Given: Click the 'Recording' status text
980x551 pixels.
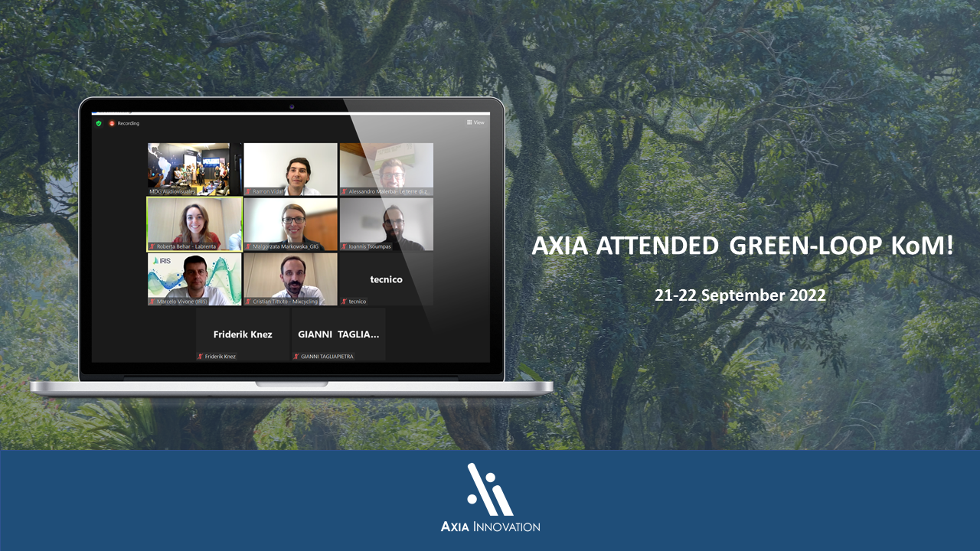Looking at the screenshot, I should coord(129,123).
